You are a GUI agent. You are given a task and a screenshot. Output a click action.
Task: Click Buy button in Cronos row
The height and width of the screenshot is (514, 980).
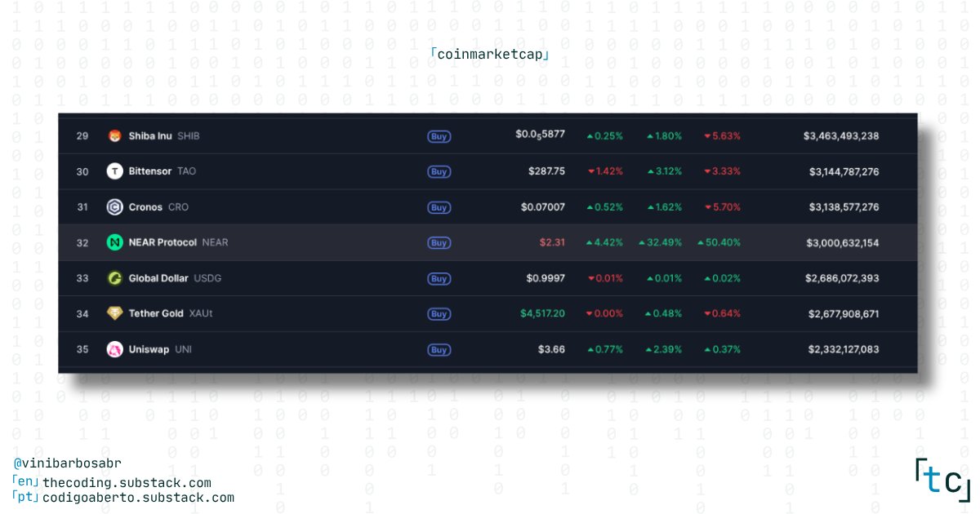click(x=439, y=207)
